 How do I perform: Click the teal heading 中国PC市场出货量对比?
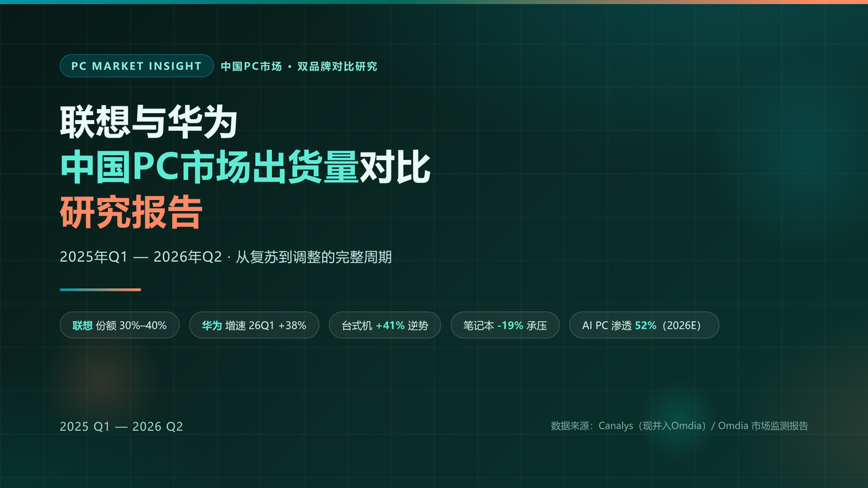point(245,168)
